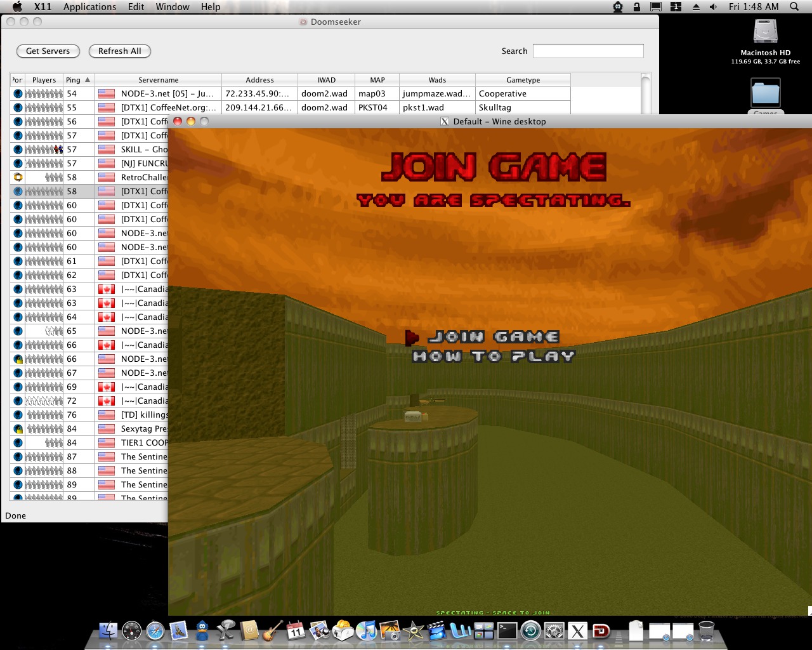
Task: Sort the list by Gametype column header
Action: 523,80
